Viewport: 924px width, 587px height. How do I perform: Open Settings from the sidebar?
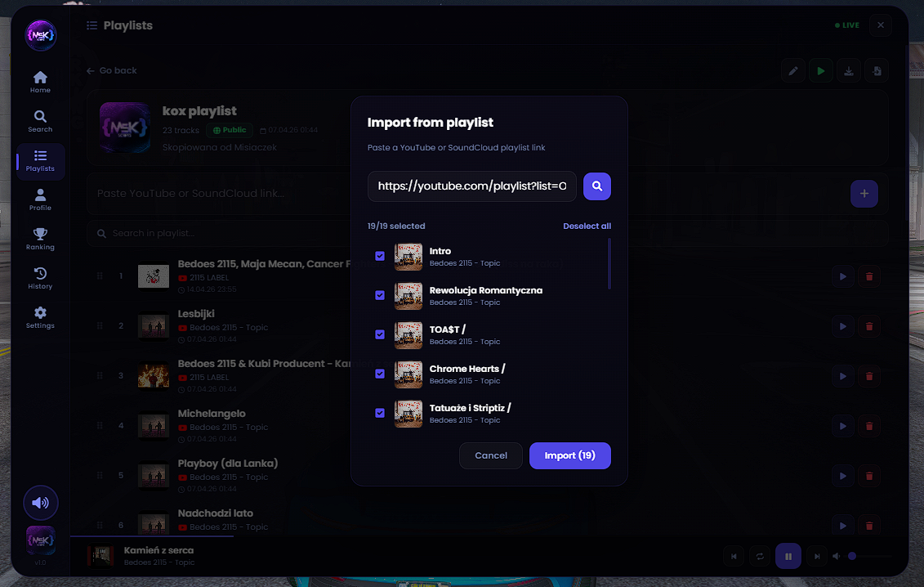coord(40,318)
